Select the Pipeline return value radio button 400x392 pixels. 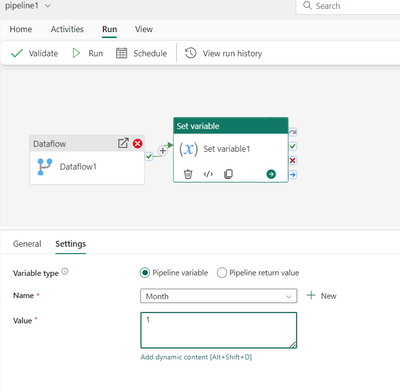[222, 273]
